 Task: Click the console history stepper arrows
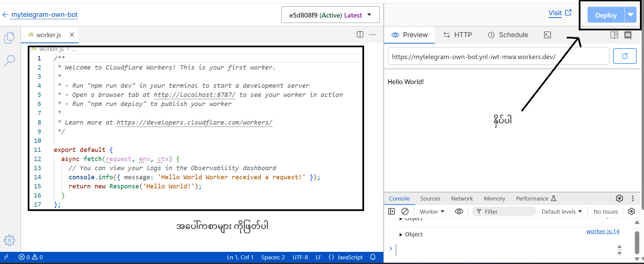click(x=619, y=250)
